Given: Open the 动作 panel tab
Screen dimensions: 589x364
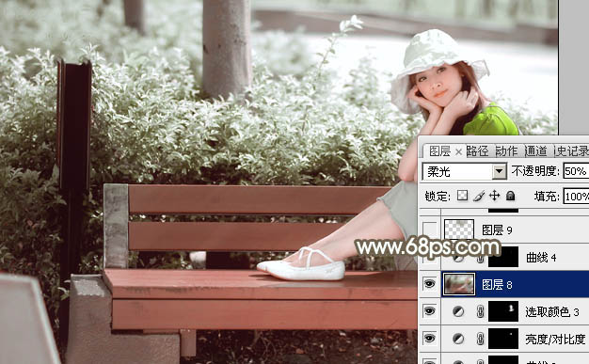Looking at the screenshot, I should tap(506, 151).
